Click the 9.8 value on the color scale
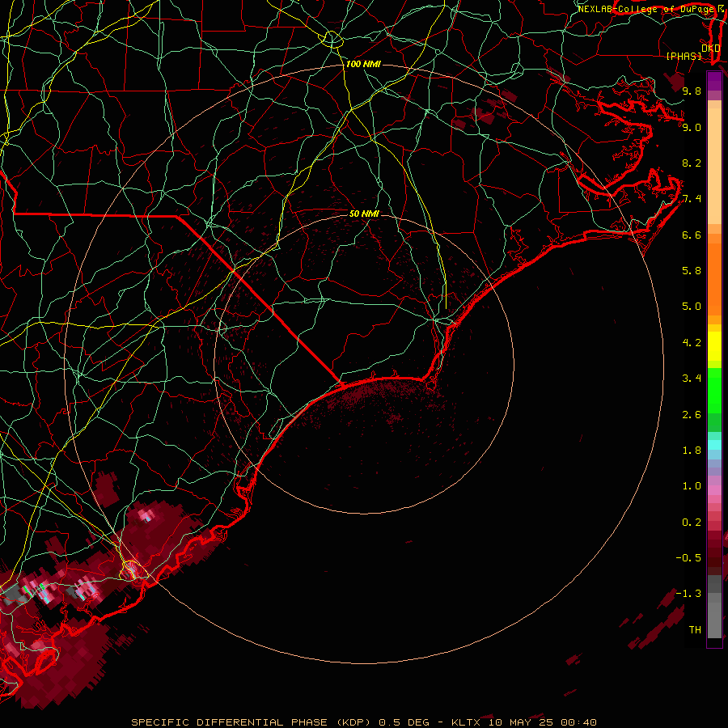Image resolution: width=728 pixels, height=728 pixels. pyautogui.click(x=692, y=91)
